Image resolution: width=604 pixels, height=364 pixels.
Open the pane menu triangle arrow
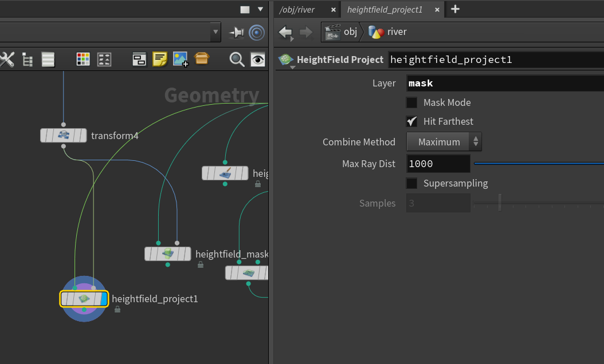[260, 9]
